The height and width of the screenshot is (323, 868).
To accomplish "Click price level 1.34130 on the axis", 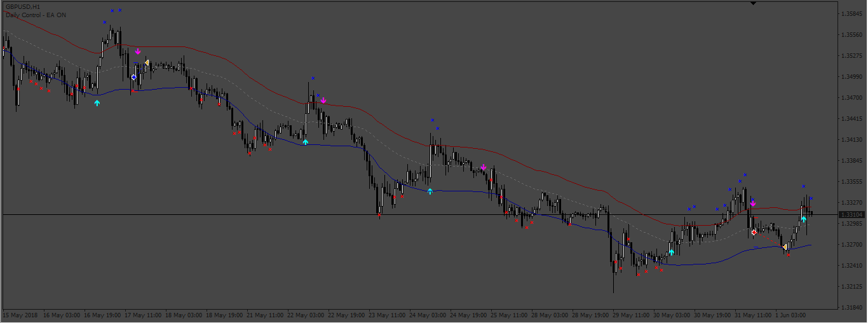I will click(851, 139).
